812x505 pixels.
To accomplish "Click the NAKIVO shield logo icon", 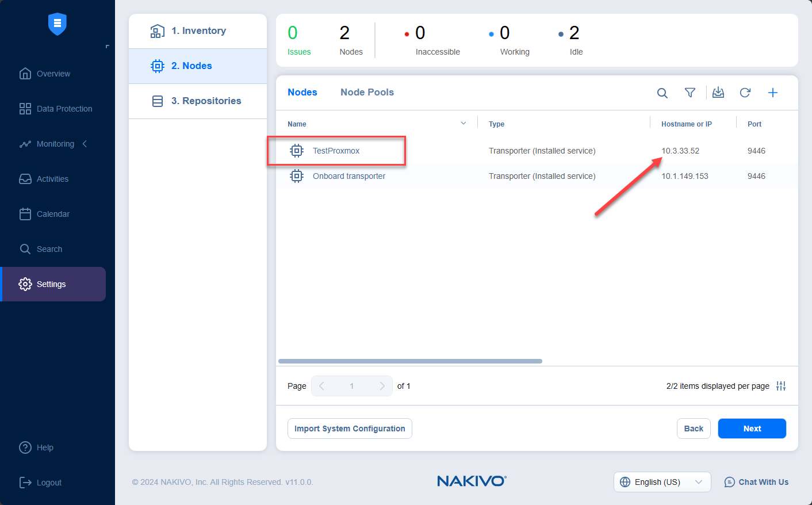I will point(58,24).
